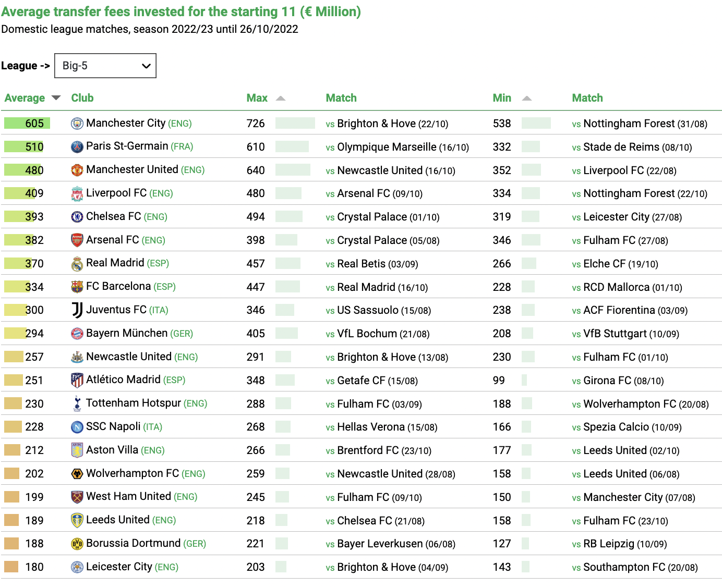Click the Borussia Dortmund crest icon
This screenshot has height=588, width=722.
pyautogui.click(x=77, y=544)
